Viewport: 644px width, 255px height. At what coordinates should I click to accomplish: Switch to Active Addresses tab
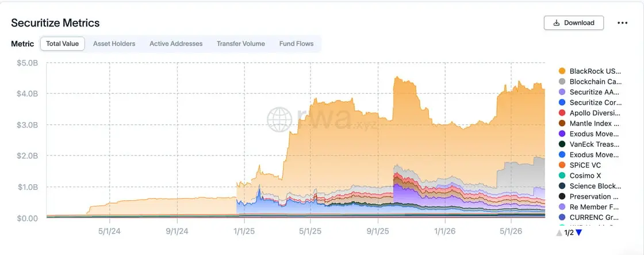176,44
